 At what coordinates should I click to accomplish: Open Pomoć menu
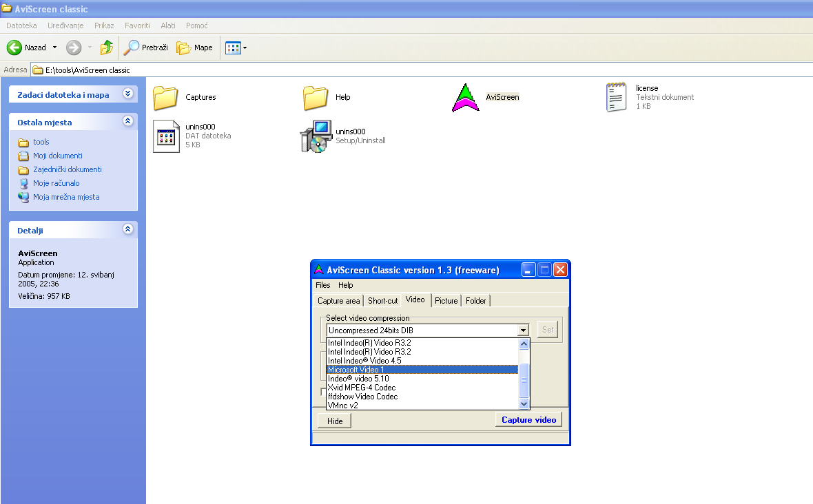[x=197, y=25]
